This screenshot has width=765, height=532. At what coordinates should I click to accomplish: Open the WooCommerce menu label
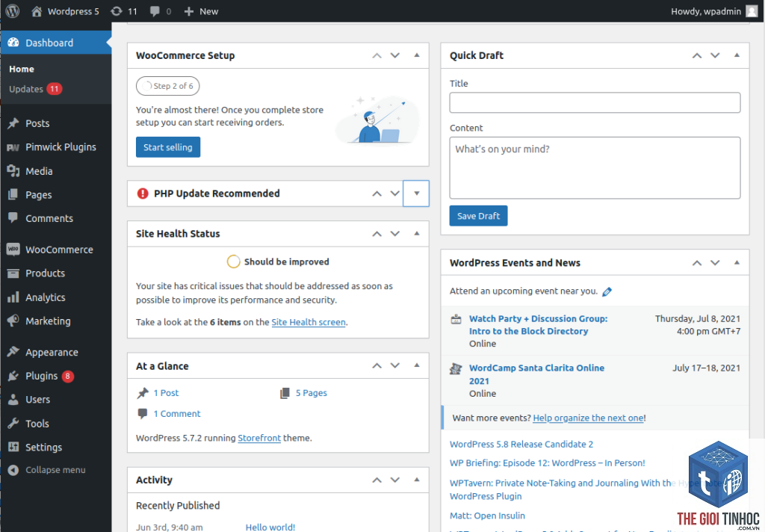tap(59, 250)
